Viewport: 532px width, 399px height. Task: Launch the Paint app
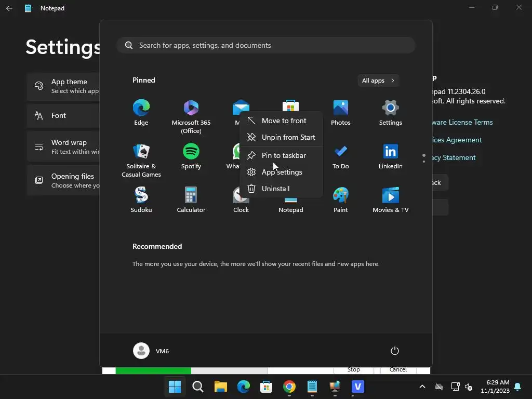pos(341,200)
